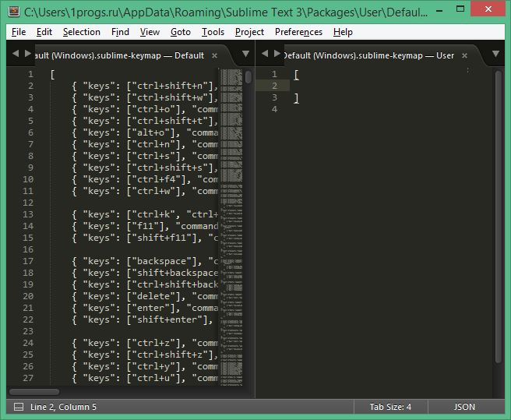The width and height of the screenshot is (511, 420).
Task: Close the Default keymap tab
Action: pyautogui.click(x=214, y=56)
